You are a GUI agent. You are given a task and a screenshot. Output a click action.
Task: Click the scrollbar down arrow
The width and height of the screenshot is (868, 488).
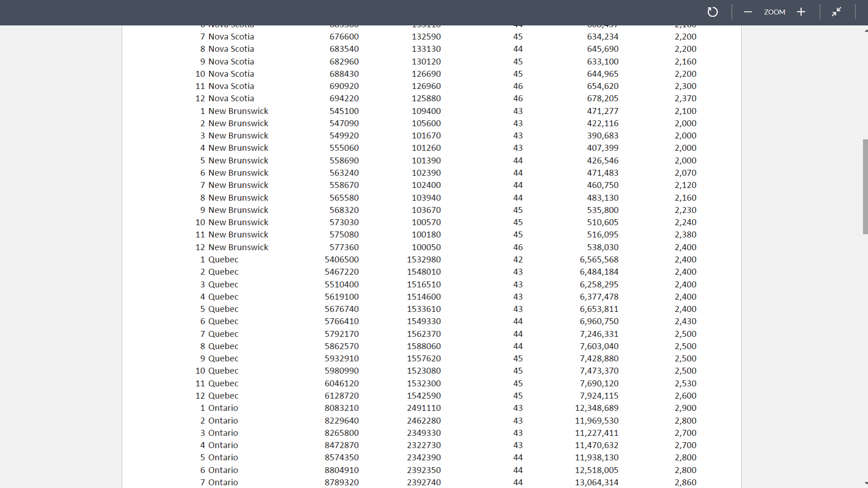865,483
